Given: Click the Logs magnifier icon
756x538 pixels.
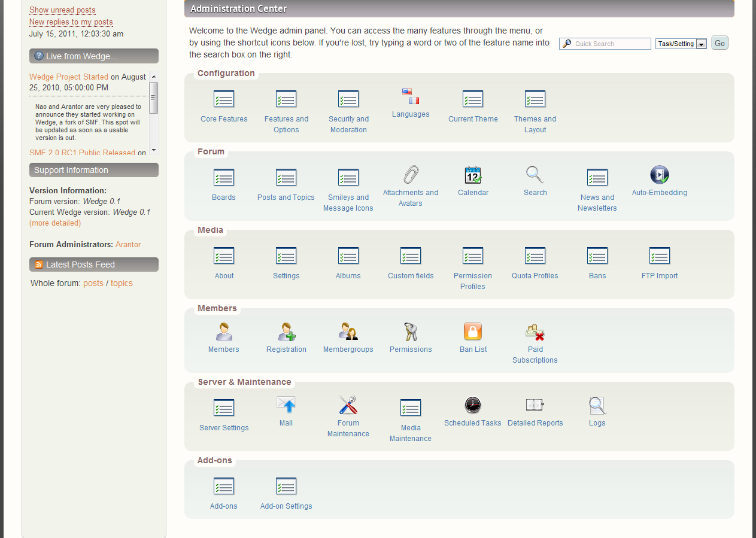Looking at the screenshot, I should (x=597, y=405).
